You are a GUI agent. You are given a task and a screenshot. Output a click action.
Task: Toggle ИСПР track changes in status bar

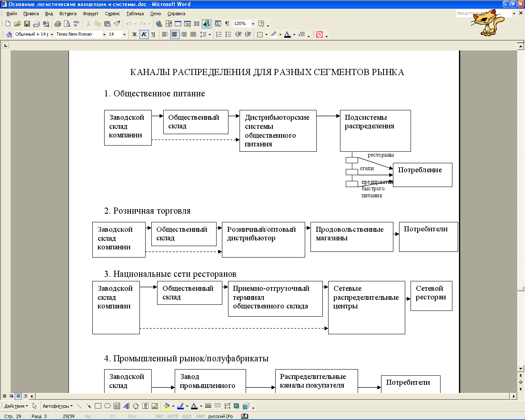coord(173,416)
